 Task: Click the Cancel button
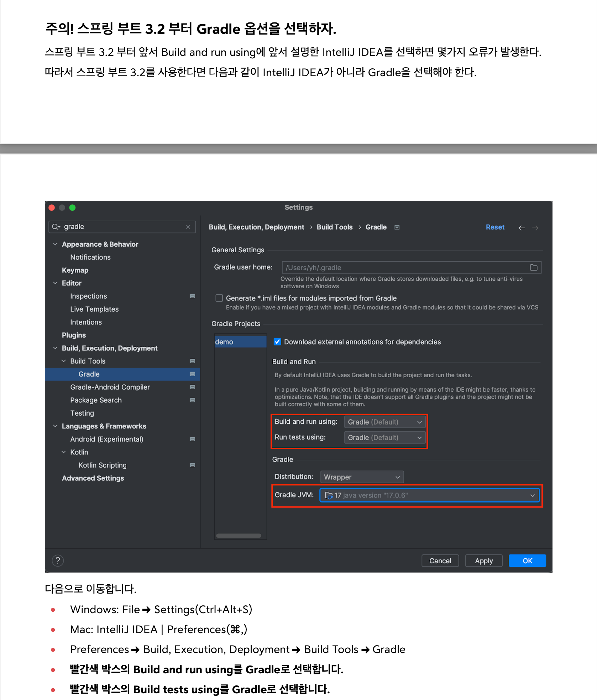tap(440, 561)
